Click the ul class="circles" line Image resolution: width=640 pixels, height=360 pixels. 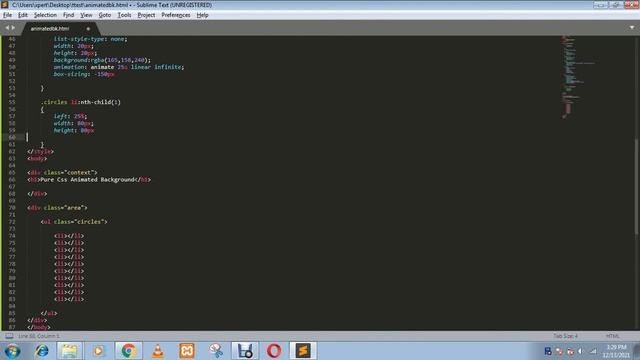click(74, 222)
